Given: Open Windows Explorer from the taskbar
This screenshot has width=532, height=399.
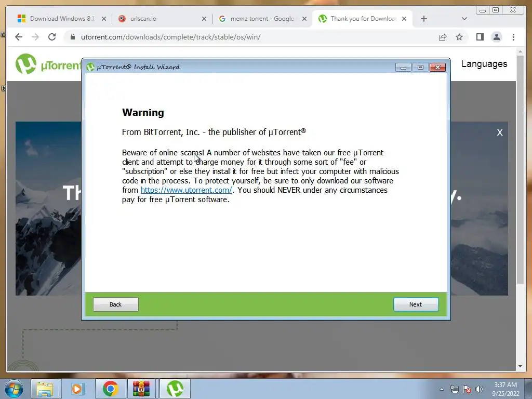Looking at the screenshot, I should [x=45, y=389].
